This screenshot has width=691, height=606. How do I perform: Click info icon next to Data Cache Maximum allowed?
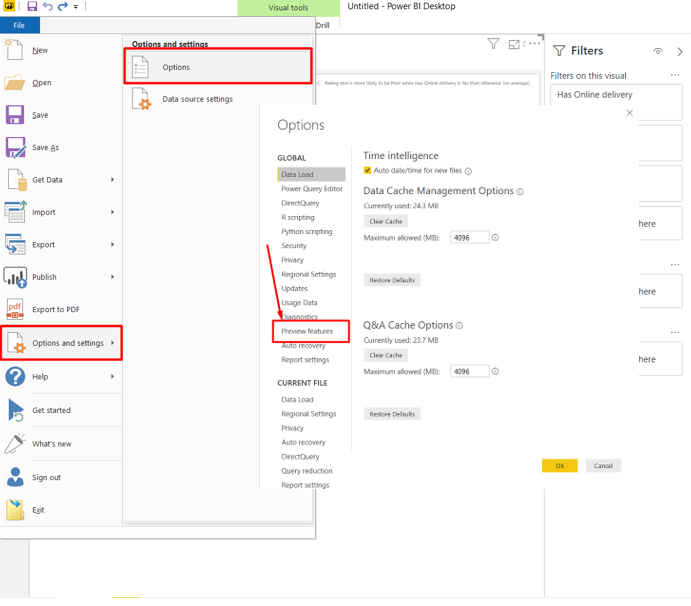click(x=495, y=238)
